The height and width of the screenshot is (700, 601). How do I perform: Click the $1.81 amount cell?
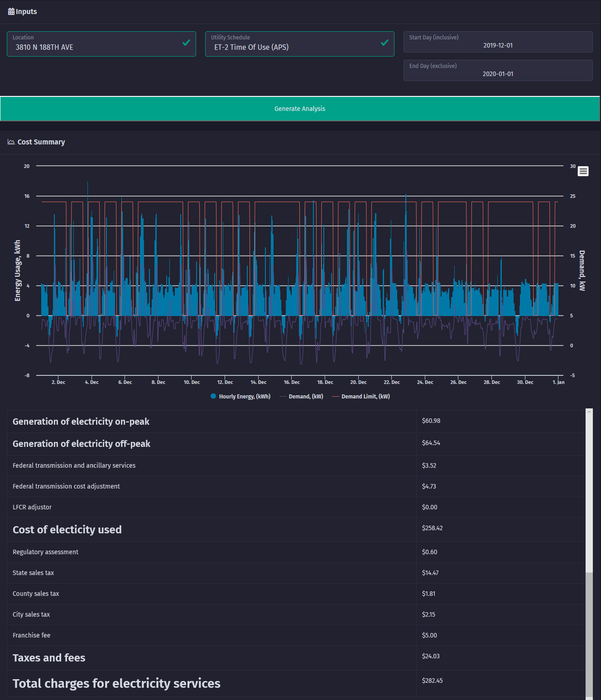click(501, 594)
